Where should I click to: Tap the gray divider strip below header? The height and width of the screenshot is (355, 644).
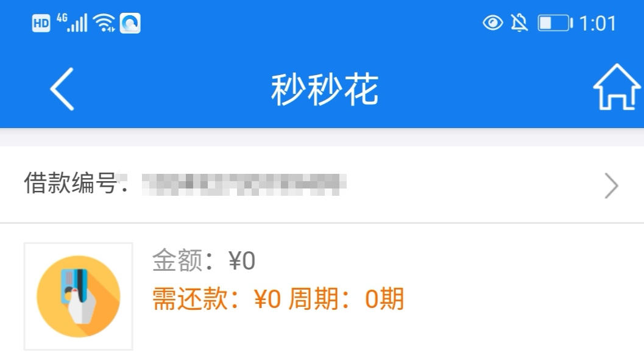322,137
